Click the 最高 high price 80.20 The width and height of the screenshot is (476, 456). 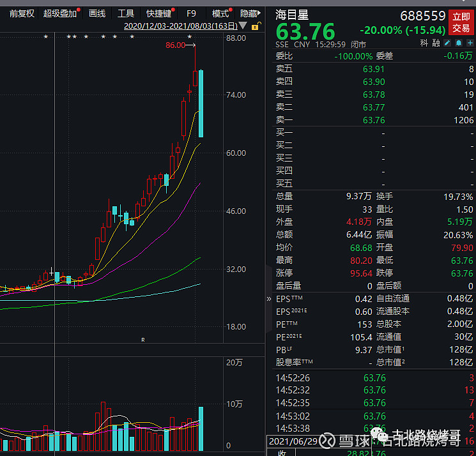tap(361, 261)
